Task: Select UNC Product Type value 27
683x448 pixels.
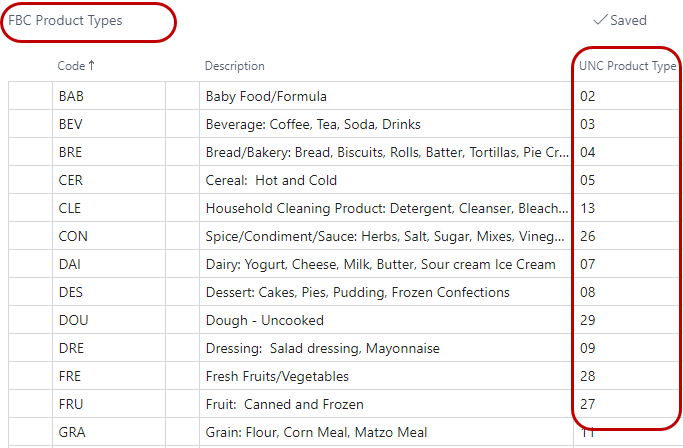Action: [x=588, y=405]
